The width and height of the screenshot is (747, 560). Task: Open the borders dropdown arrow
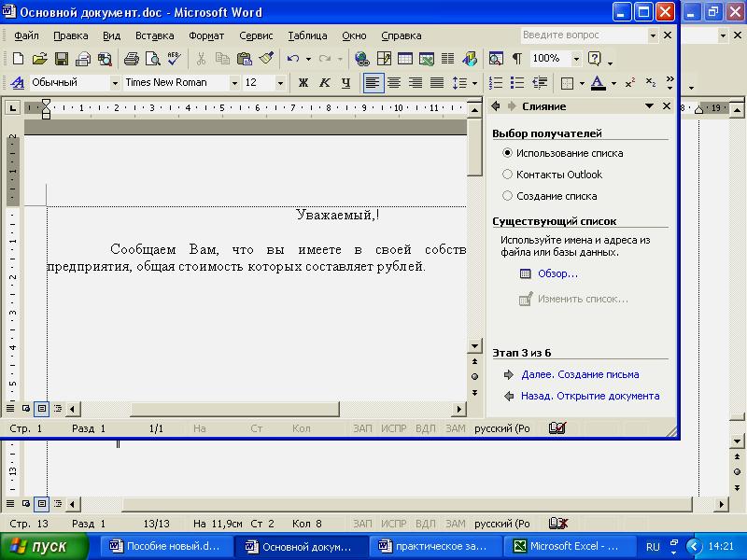pyautogui.click(x=582, y=83)
